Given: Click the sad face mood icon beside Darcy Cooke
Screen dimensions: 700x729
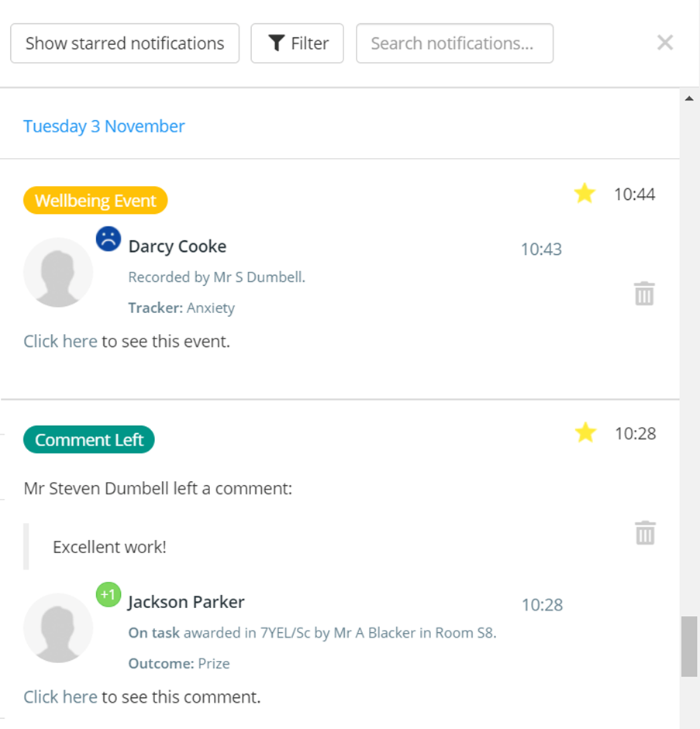Looking at the screenshot, I should point(108,239).
